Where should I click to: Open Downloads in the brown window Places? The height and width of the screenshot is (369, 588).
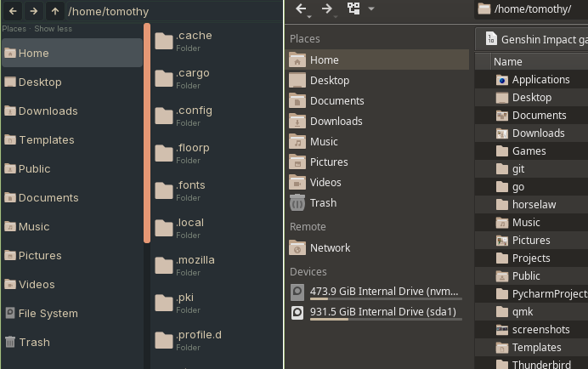point(378,122)
